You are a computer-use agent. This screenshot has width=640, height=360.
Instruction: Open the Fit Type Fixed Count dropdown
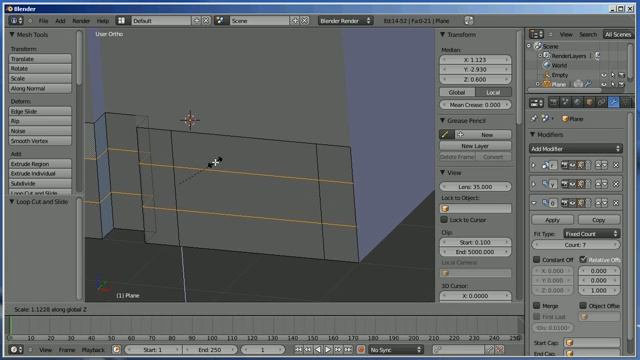click(x=591, y=234)
